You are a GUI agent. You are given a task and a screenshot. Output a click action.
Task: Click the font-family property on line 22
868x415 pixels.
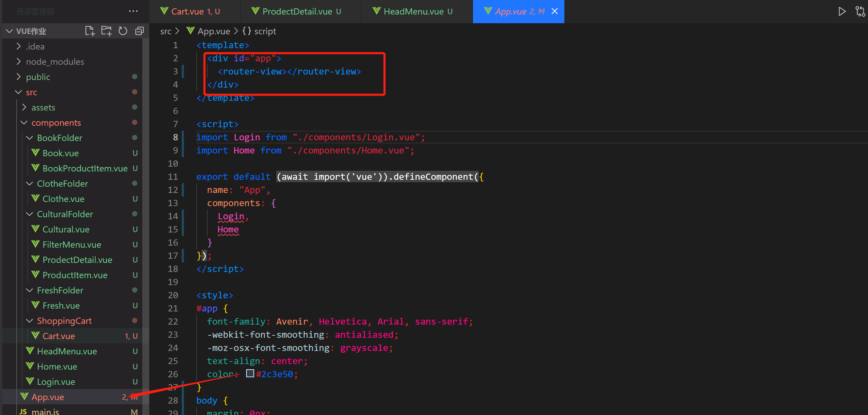click(x=236, y=322)
